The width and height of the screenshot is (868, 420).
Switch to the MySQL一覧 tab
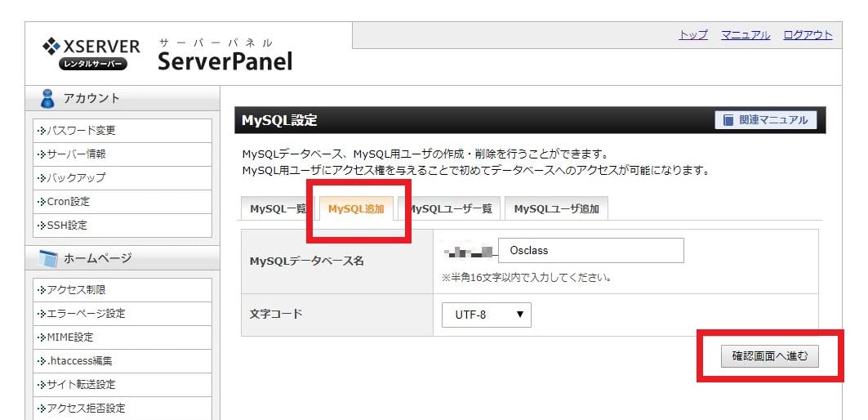click(x=277, y=209)
